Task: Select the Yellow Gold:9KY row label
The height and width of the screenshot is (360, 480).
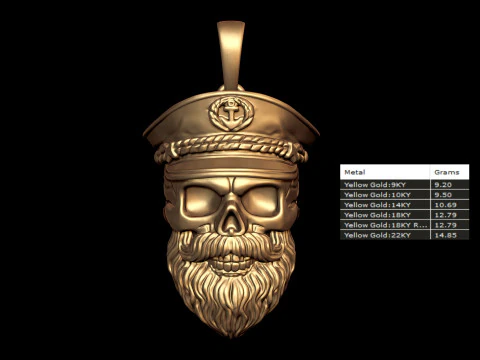Action: pyautogui.click(x=375, y=185)
